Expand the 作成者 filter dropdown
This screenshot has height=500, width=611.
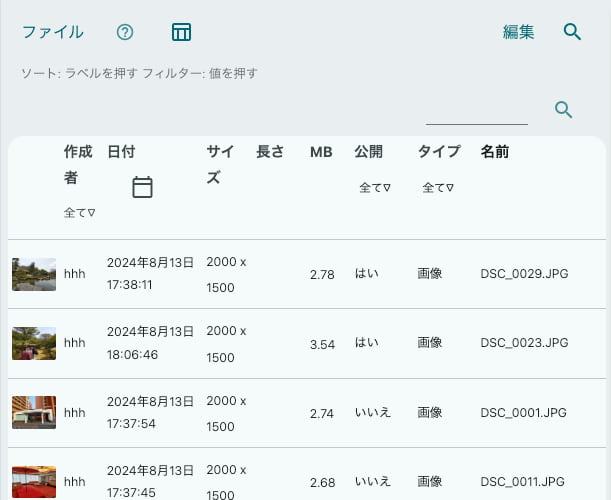click(x=79, y=213)
